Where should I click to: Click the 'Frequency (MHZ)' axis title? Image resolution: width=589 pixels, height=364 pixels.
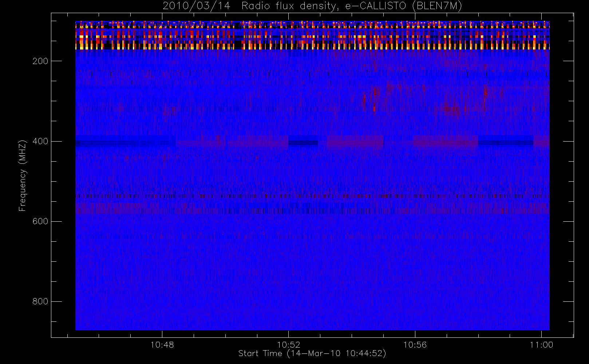[x=23, y=175]
